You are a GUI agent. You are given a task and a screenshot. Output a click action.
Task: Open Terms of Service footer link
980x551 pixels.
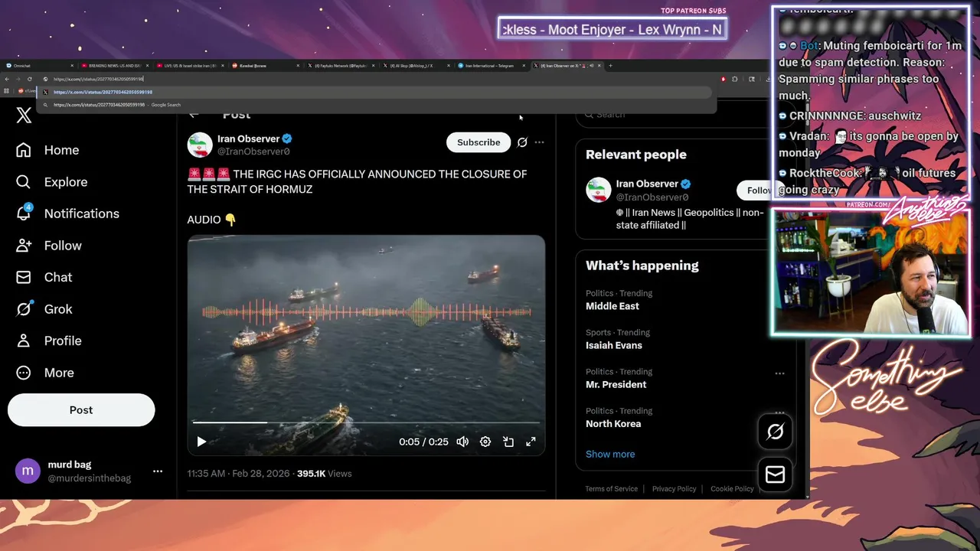click(612, 489)
